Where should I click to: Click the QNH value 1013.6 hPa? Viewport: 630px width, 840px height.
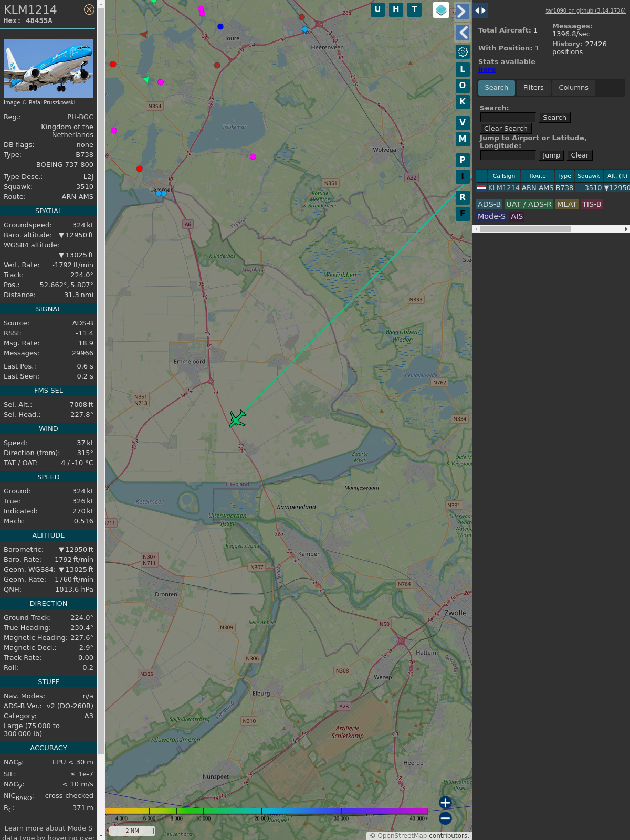(x=74, y=590)
